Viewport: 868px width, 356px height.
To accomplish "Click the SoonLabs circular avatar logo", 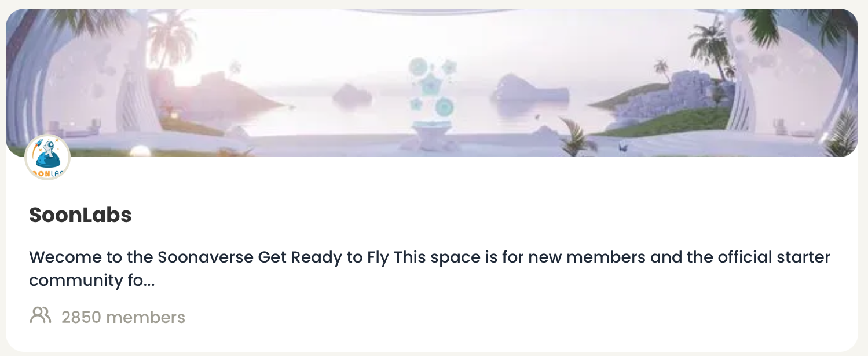I will click(47, 157).
